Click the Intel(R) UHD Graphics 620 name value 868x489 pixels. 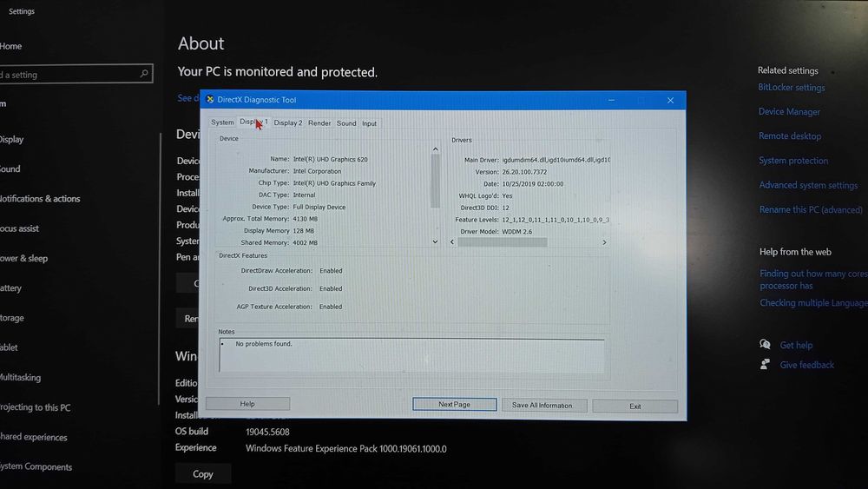tap(330, 160)
